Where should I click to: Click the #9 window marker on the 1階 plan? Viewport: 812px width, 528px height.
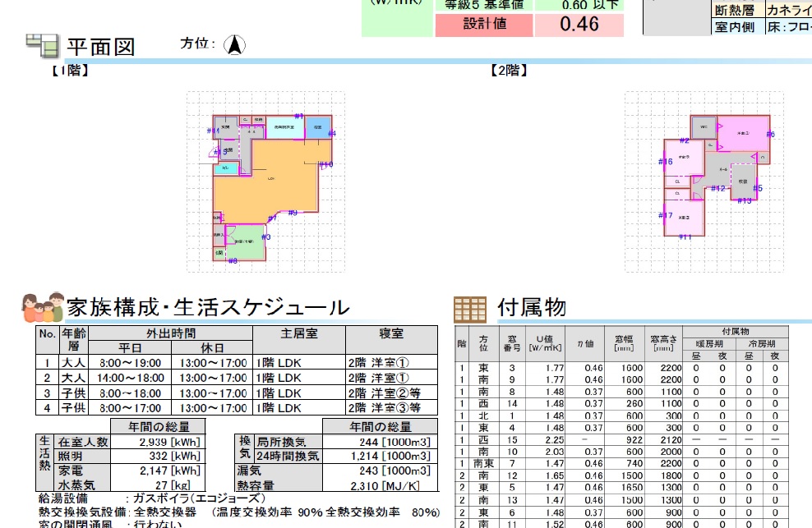pos(293,212)
